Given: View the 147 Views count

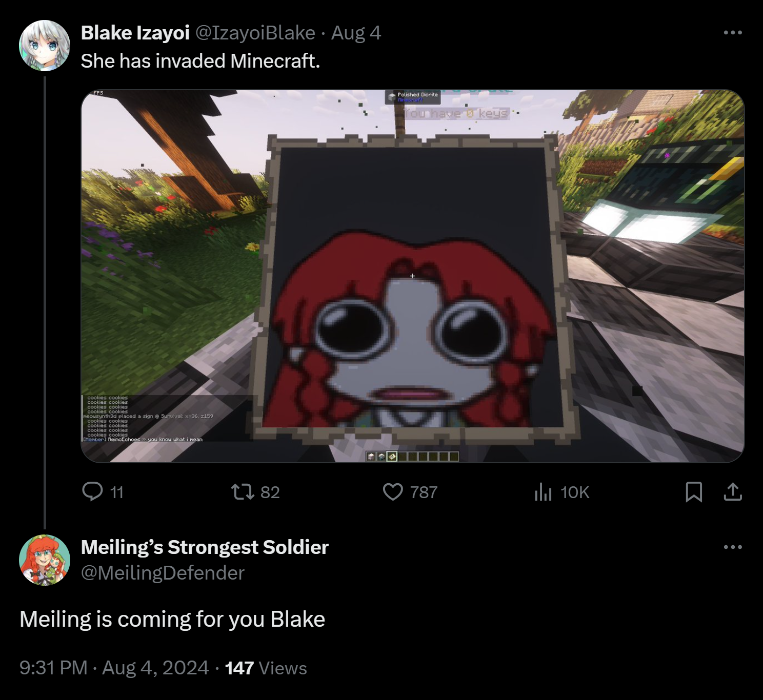Looking at the screenshot, I should coord(266,668).
